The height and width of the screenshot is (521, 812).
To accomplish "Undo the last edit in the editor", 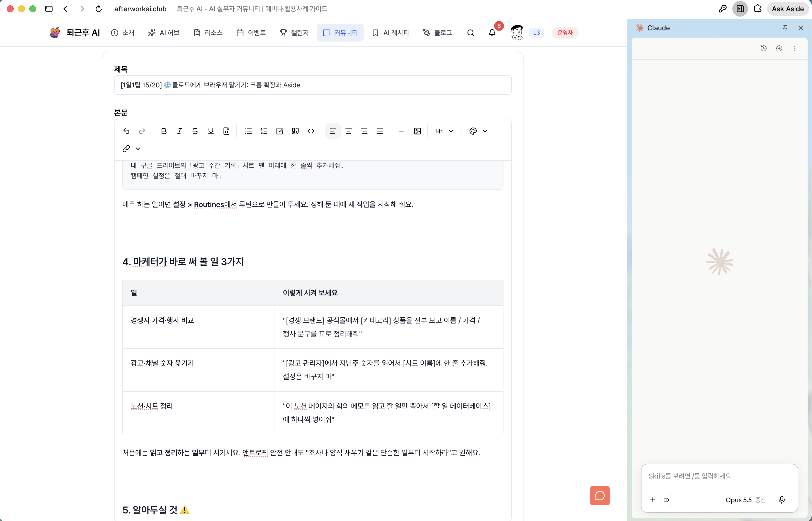I will (x=126, y=131).
